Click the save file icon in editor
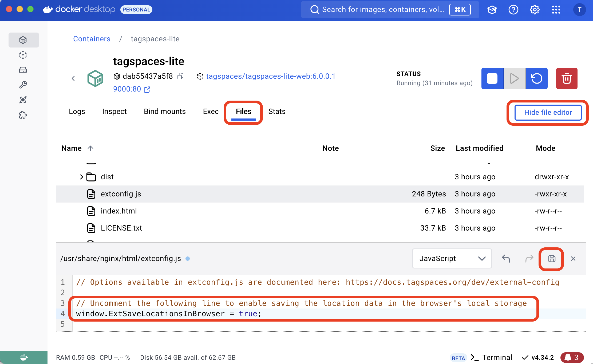The image size is (593, 364). point(552,258)
